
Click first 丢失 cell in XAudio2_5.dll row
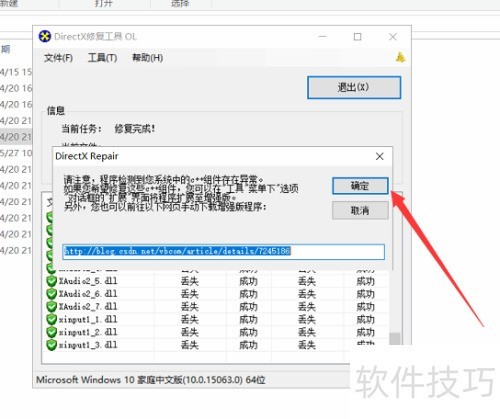click(x=190, y=281)
